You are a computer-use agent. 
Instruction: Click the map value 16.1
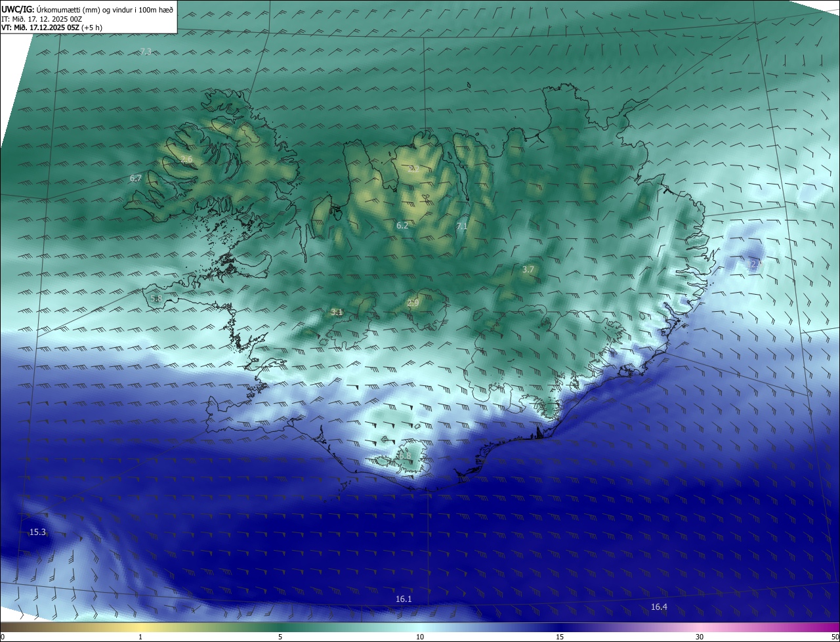click(x=404, y=599)
